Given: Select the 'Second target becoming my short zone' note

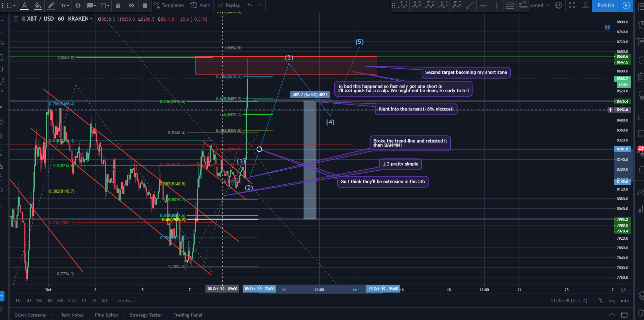Looking at the screenshot, I should [x=466, y=72].
